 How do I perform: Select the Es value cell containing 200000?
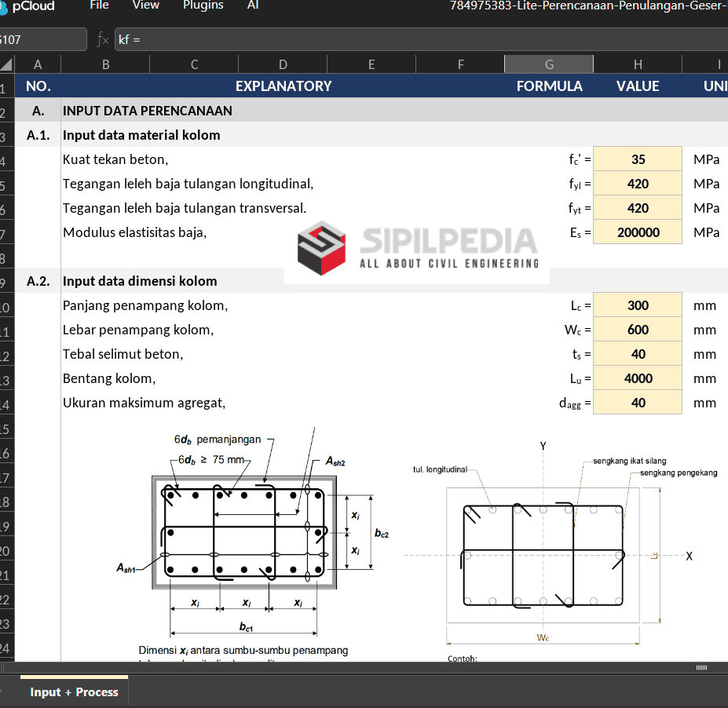(638, 232)
